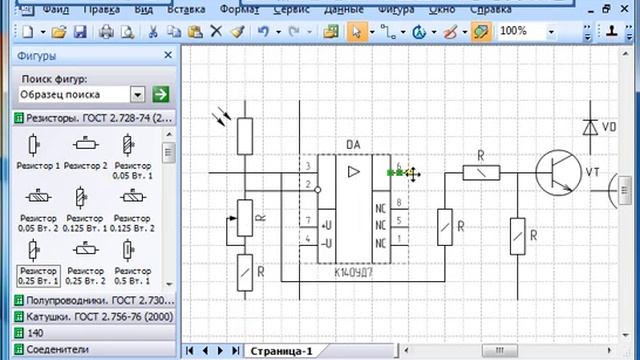Click the Print icon
The width and height of the screenshot is (640, 360).
[106, 31]
